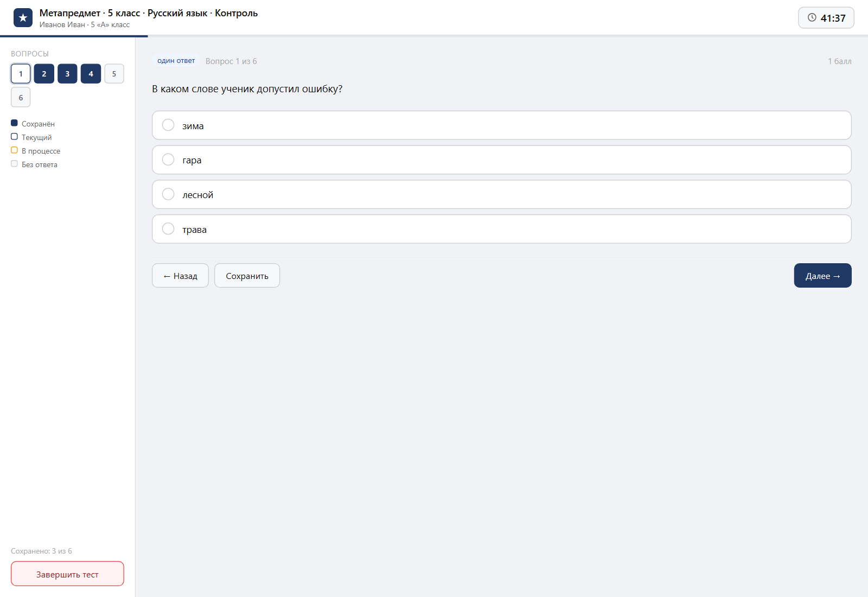
Task: Select the answer "зима"
Action: click(x=501, y=125)
